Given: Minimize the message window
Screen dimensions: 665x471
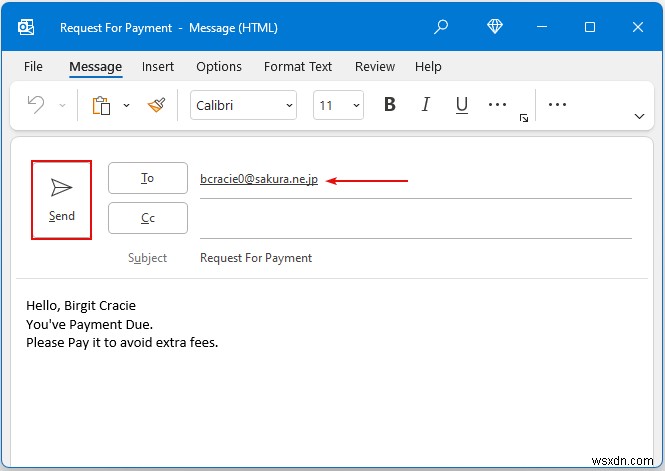Looking at the screenshot, I should tap(542, 27).
